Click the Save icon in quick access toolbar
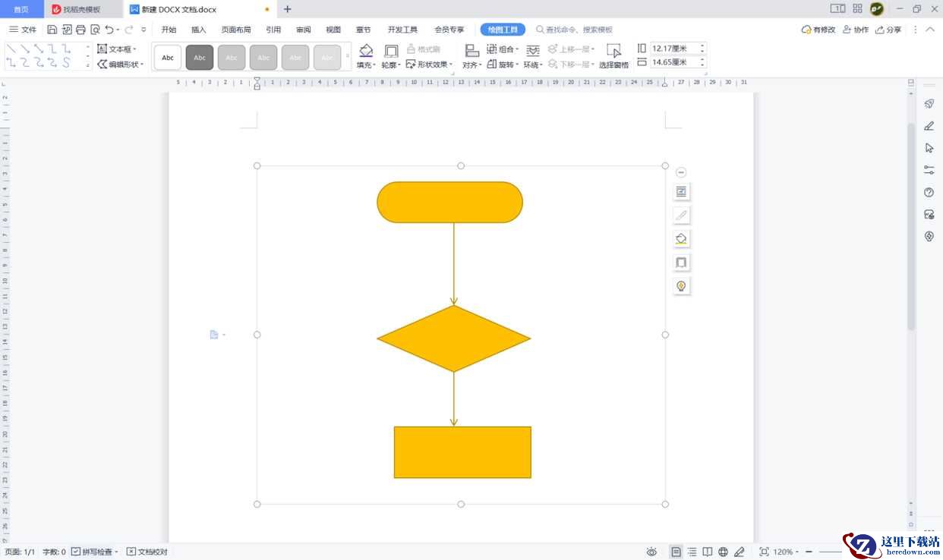The height and width of the screenshot is (560, 943). 52,30
